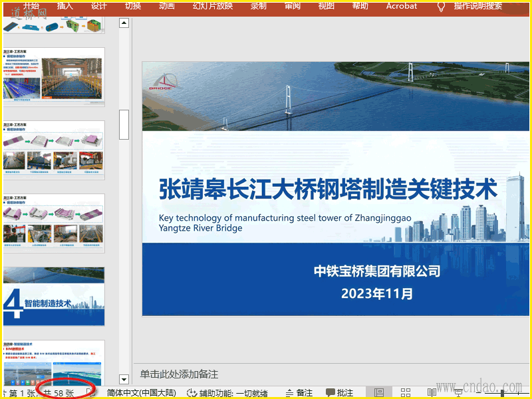The height and width of the screenshot is (399, 532).
Task: Click the zoom slider handle in status bar
Action: pyautogui.click(x=502, y=393)
